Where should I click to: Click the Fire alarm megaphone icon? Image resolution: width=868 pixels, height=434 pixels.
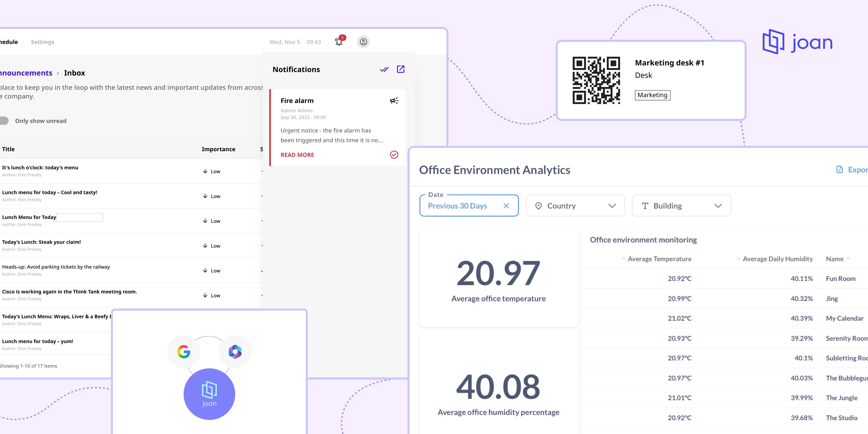[394, 101]
